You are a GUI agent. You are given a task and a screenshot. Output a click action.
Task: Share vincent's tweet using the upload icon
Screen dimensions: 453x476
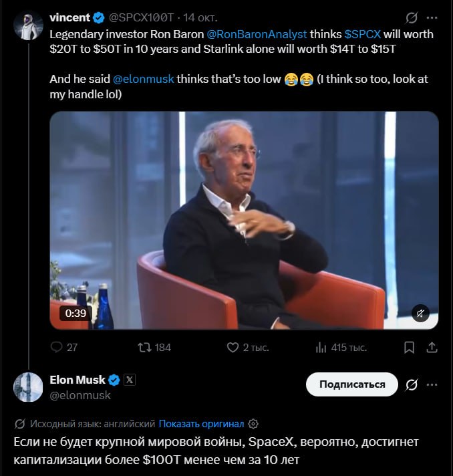pyautogui.click(x=432, y=347)
